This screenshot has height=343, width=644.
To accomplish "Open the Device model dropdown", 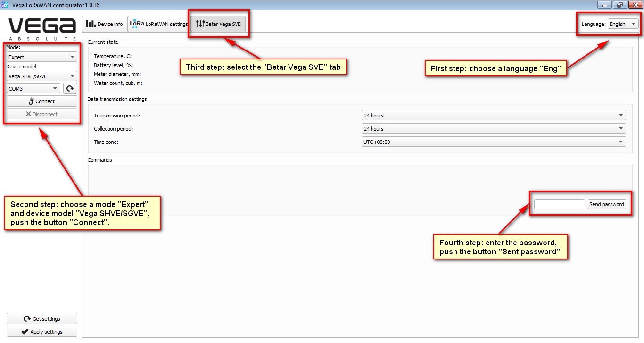I will 42,76.
